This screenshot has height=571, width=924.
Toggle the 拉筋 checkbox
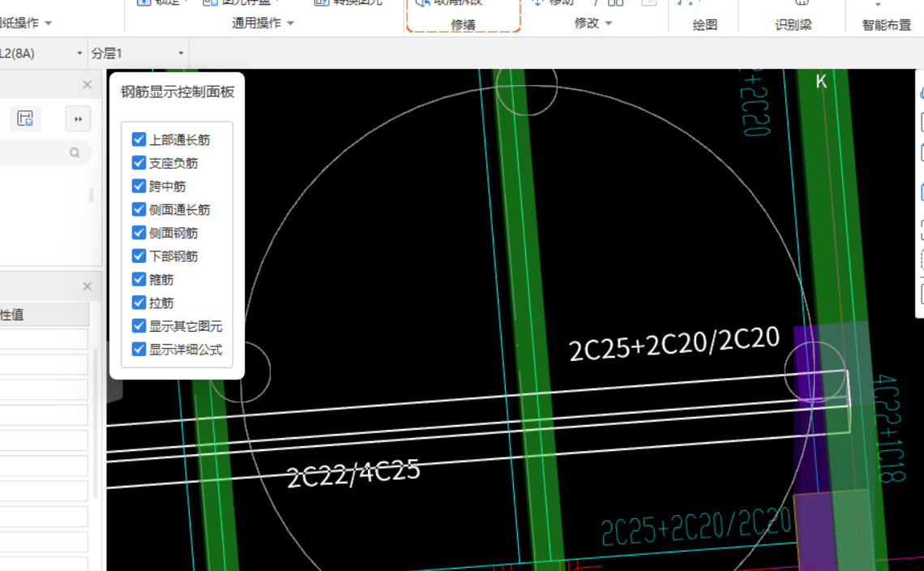139,303
